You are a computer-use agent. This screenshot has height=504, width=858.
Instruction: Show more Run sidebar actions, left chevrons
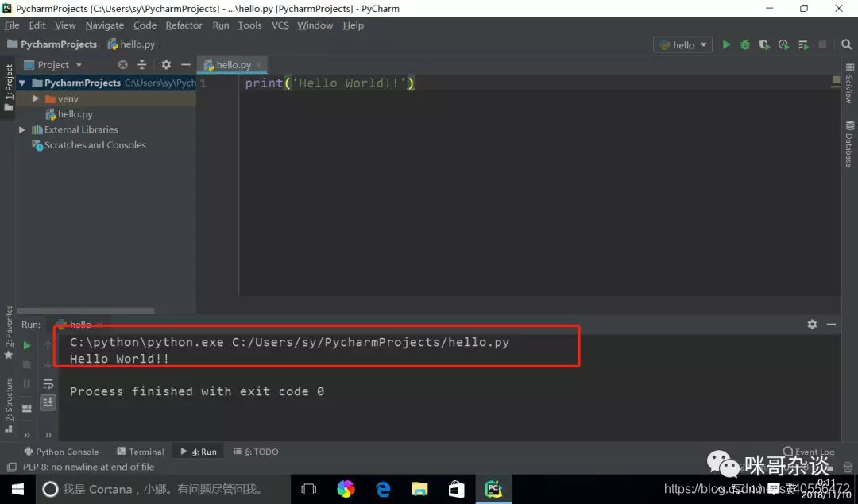pyautogui.click(x=26, y=435)
